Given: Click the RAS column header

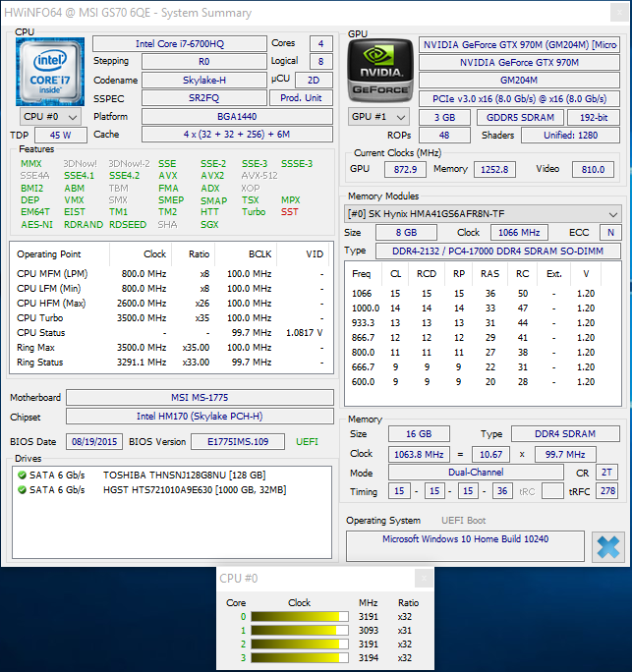Looking at the screenshot, I should 489,274.
